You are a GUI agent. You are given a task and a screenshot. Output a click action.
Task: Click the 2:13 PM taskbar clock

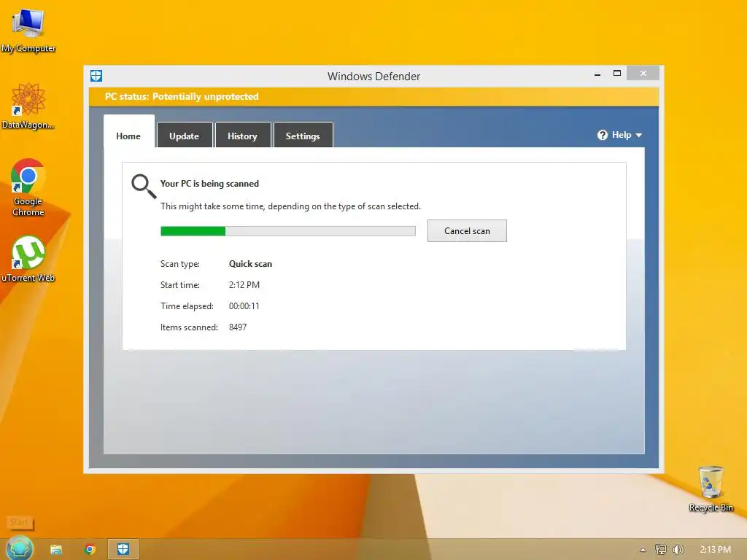point(715,550)
